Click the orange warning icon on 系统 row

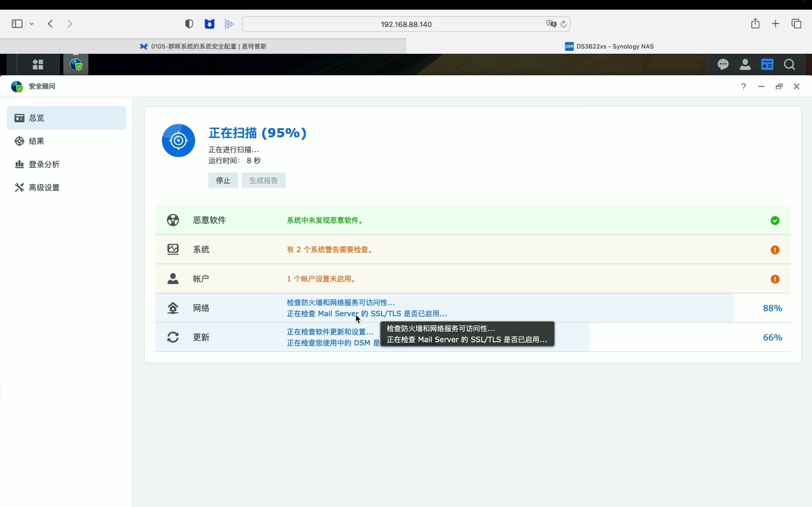pos(775,250)
